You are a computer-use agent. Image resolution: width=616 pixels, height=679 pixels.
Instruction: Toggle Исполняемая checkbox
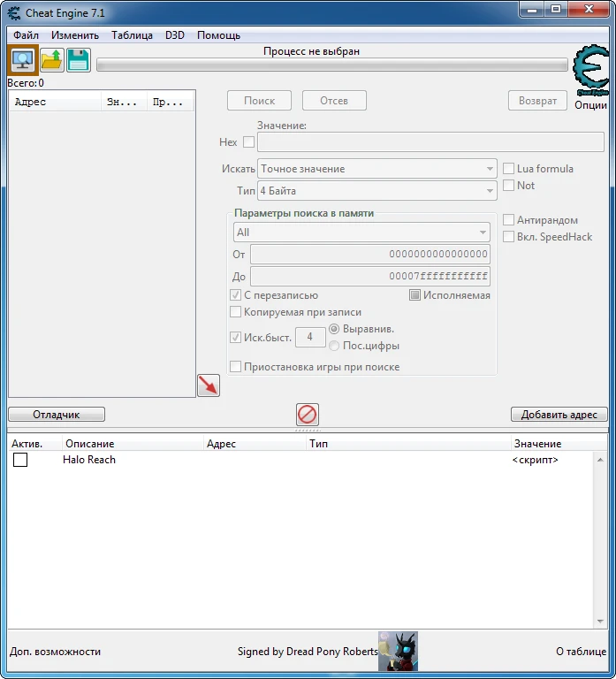point(414,295)
